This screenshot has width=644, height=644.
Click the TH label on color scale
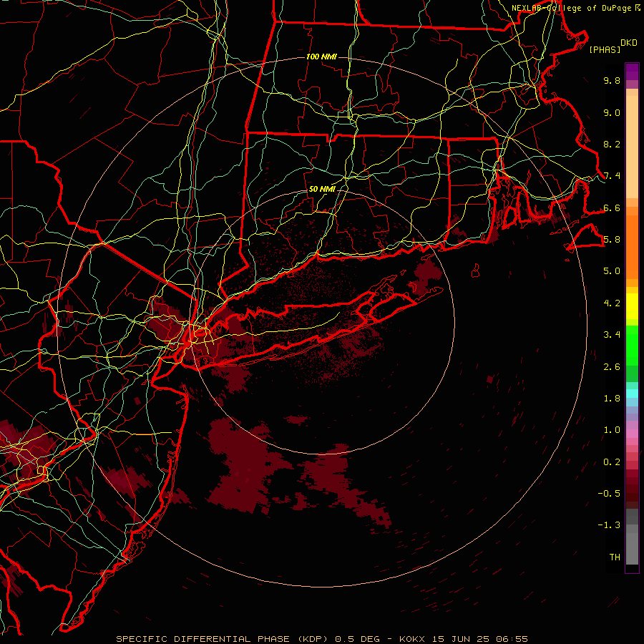(x=615, y=557)
